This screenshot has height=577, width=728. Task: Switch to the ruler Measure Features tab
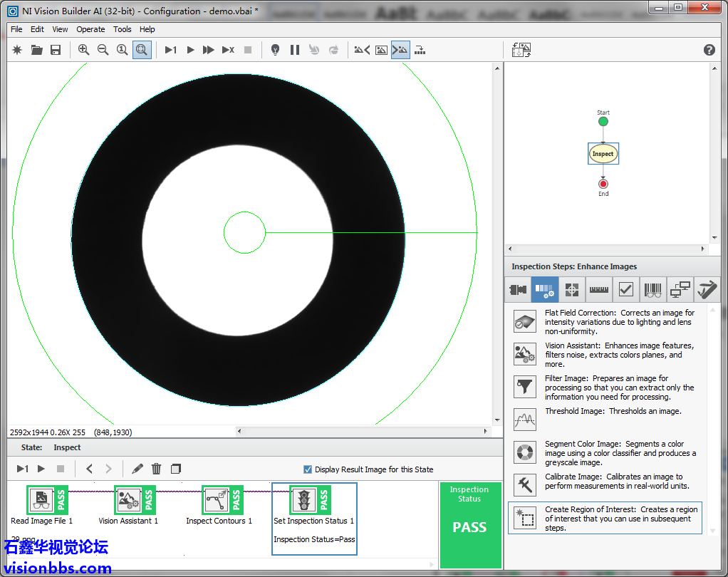coord(599,290)
